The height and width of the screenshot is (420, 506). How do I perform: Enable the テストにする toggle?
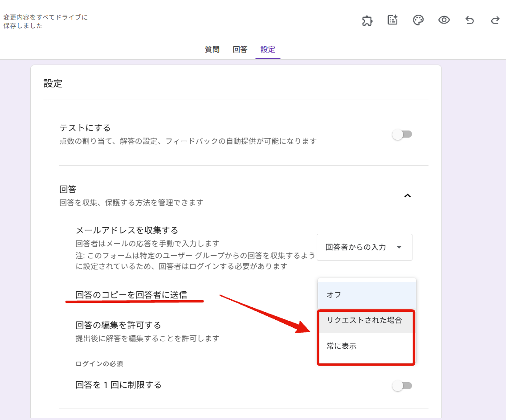[x=402, y=135]
